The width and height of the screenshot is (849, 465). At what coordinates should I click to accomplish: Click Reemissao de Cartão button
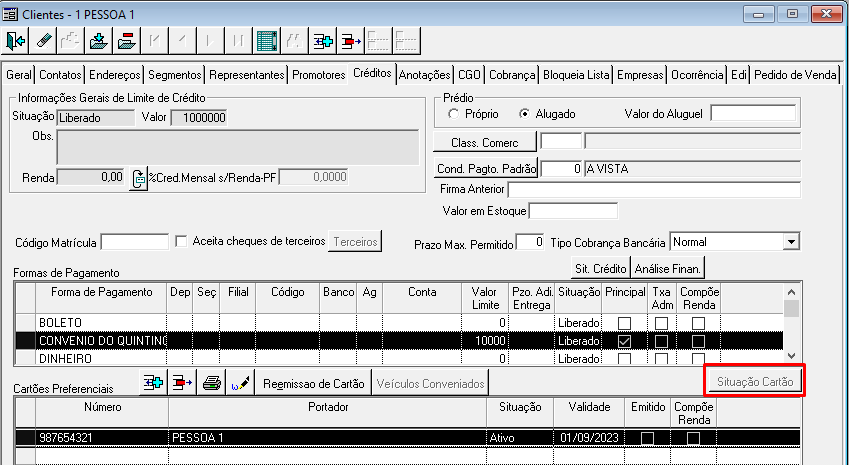tap(314, 383)
